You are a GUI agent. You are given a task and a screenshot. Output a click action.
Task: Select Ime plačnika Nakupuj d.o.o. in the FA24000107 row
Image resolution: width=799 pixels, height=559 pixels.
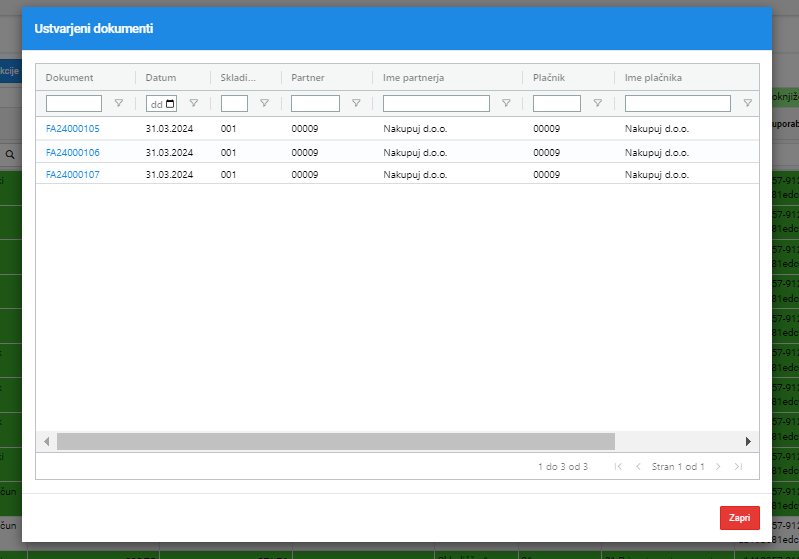click(x=657, y=175)
